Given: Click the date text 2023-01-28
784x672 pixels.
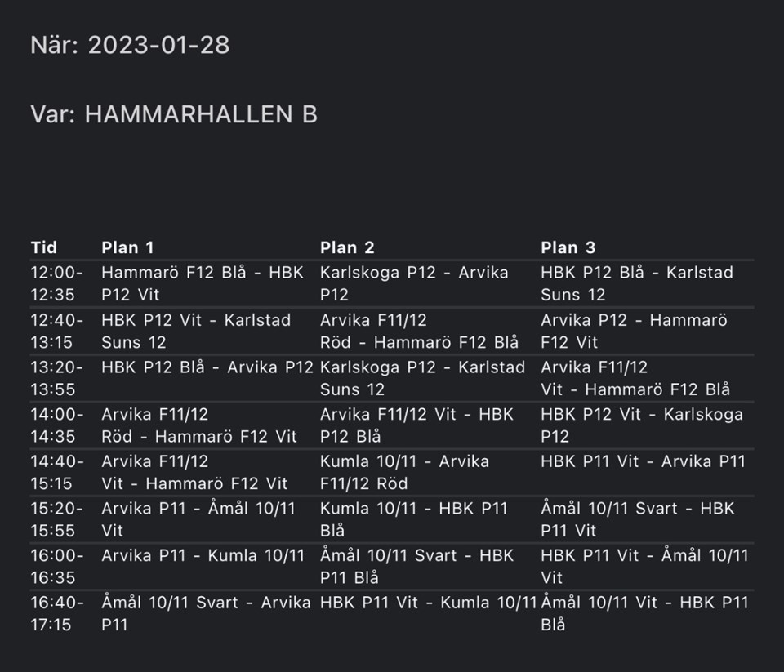Looking at the screenshot, I should click(x=158, y=45).
